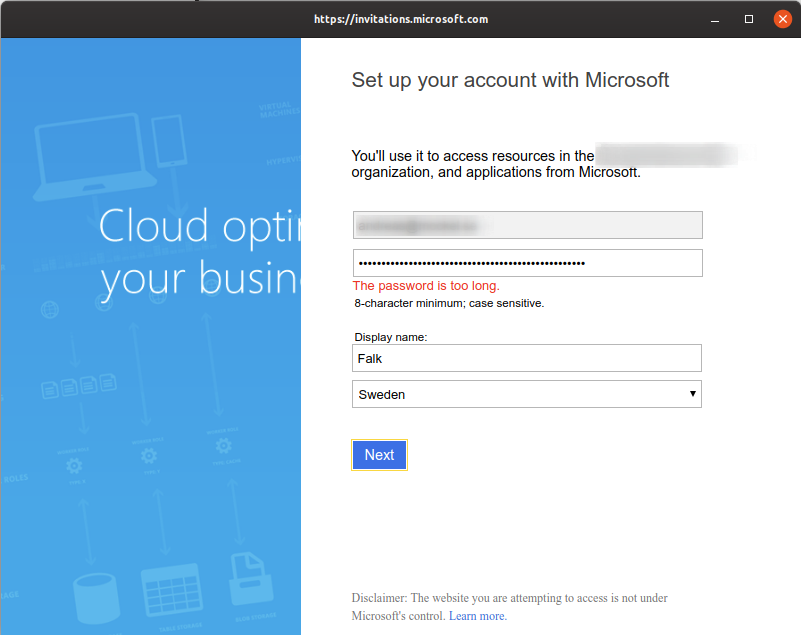Viewport: 801px width, 635px height.
Task: Open the Sweden country dropdown
Action: click(x=527, y=394)
